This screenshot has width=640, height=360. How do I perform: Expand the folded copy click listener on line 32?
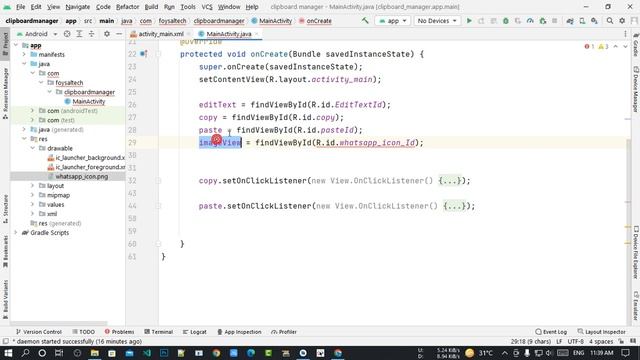pos(158,180)
